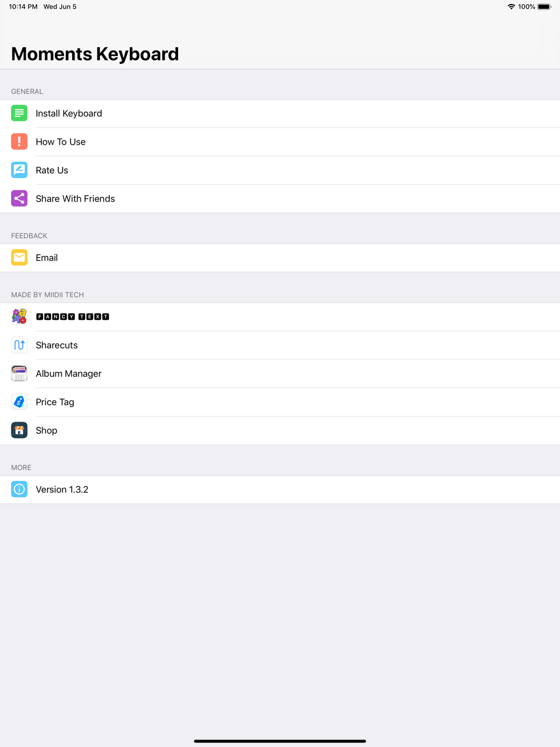Screen dimensions: 560x747
Task: Tap the green Install Keyboard icon
Action: pos(19,113)
